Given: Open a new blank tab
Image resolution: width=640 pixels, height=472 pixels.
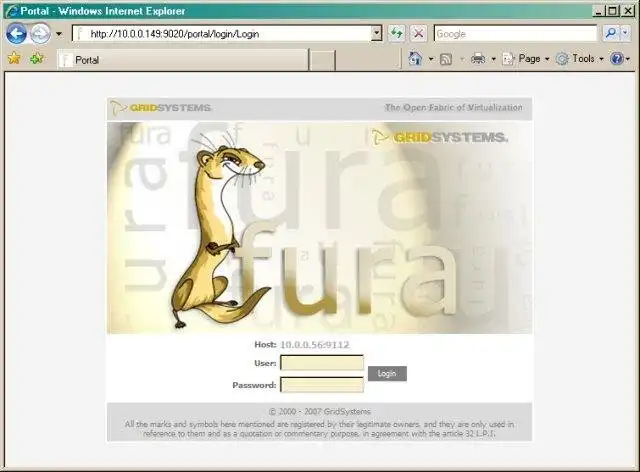Looking at the screenshot, I should coord(322,60).
